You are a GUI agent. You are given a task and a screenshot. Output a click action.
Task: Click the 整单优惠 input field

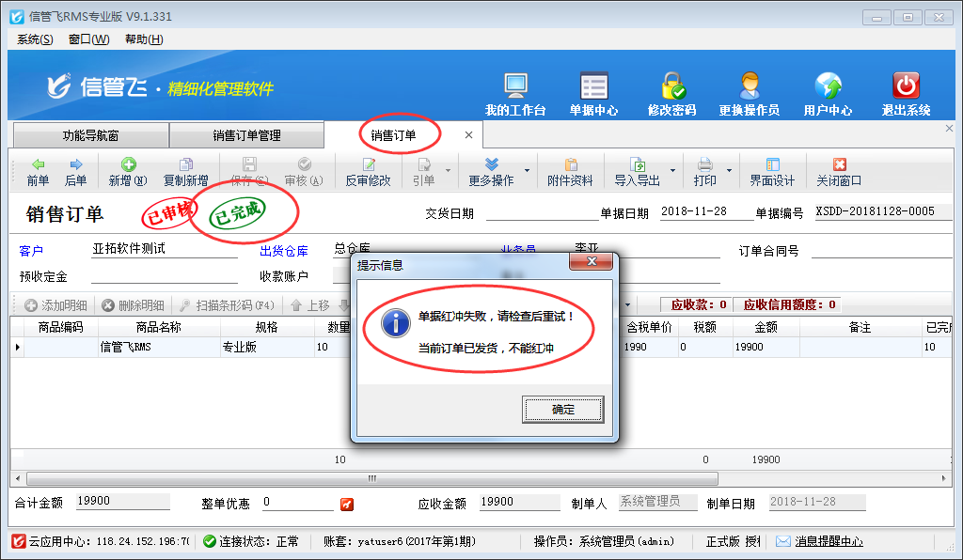(297, 503)
